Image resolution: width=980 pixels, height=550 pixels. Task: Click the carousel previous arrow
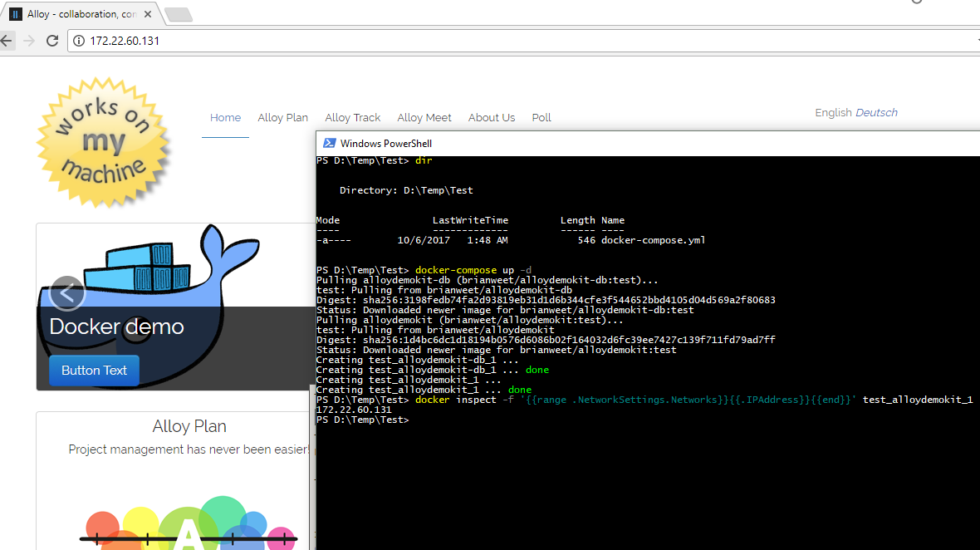point(67,292)
